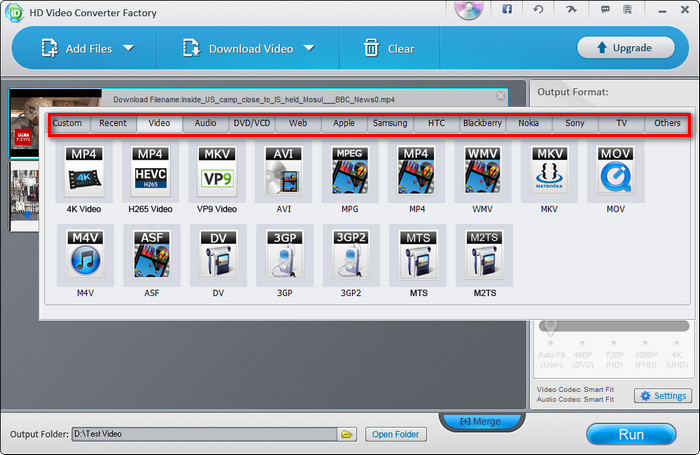700x455 pixels.
Task: Switch to the Web tab
Action: click(x=298, y=123)
